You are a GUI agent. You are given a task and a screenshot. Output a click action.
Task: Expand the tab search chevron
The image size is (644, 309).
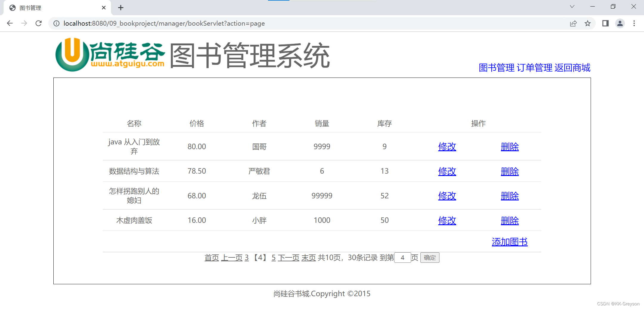[572, 7]
